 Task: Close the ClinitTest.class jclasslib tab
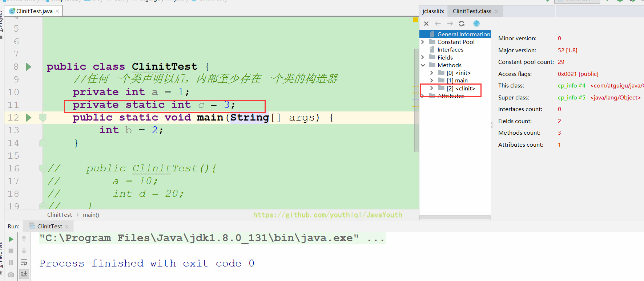(496, 11)
